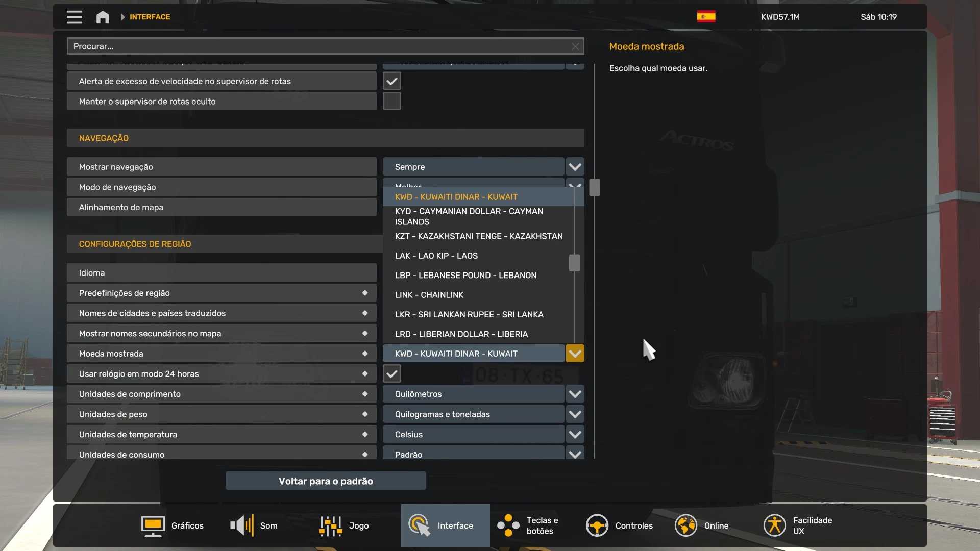Click the Spanish flag icon
This screenshot has height=551, width=980.
click(706, 17)
